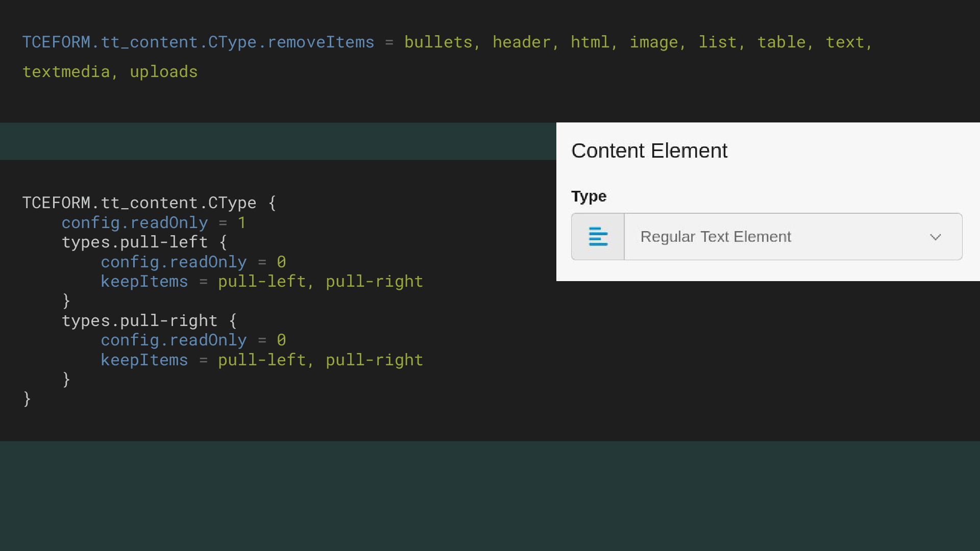Click 'config.readOnly = 1' line
Image resolution: width=980 pixels, height=551 pixels.
pyautogui.click(x=153, y=223)
